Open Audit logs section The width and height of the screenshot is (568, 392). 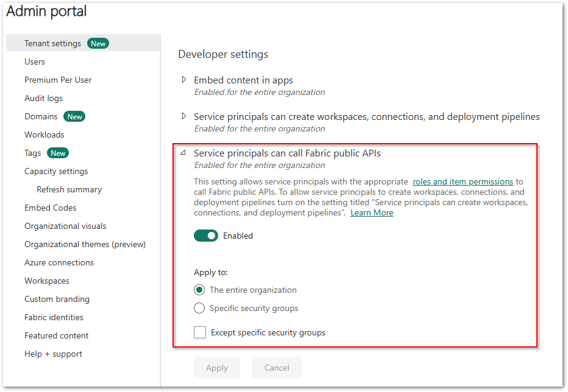[x=43, y=98]
